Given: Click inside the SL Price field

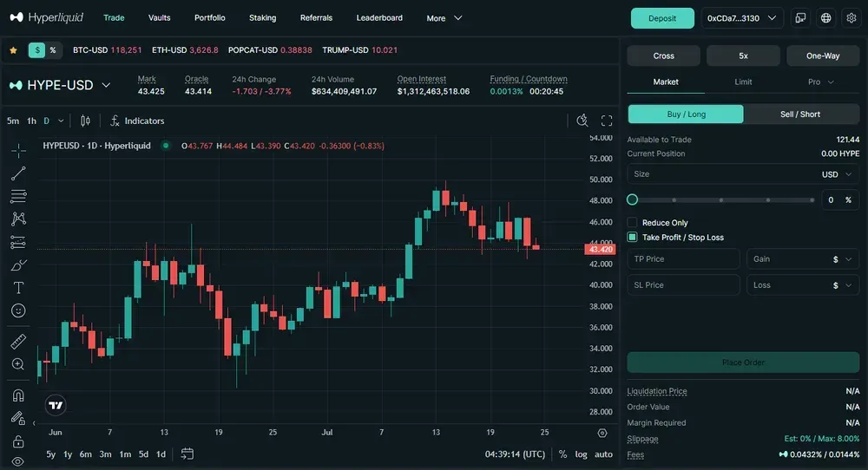Looking at the screenshot, I should pos(683,285).
